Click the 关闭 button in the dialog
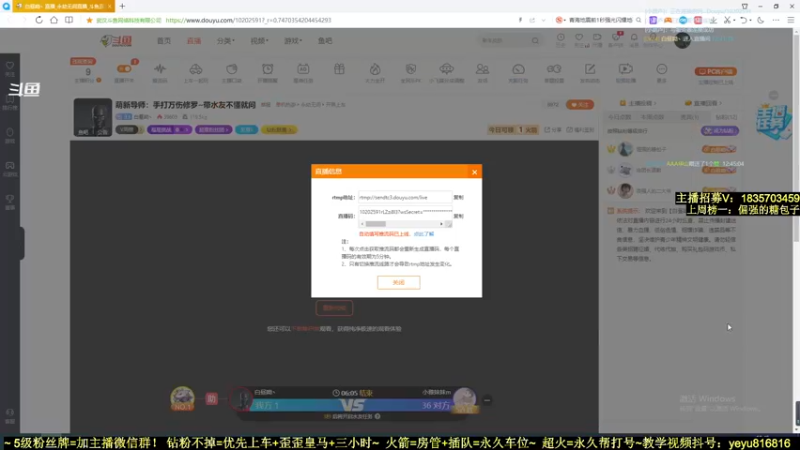 tap(398, 282)
